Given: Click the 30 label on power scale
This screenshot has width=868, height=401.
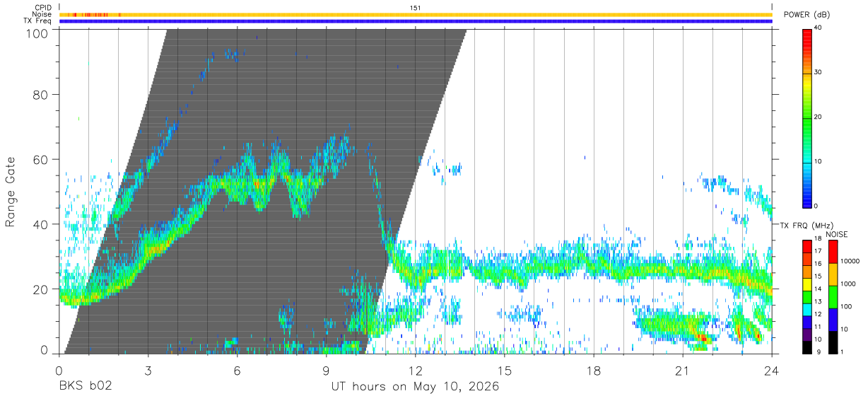Looking at the screenshot, I should (x=819, y=73).
